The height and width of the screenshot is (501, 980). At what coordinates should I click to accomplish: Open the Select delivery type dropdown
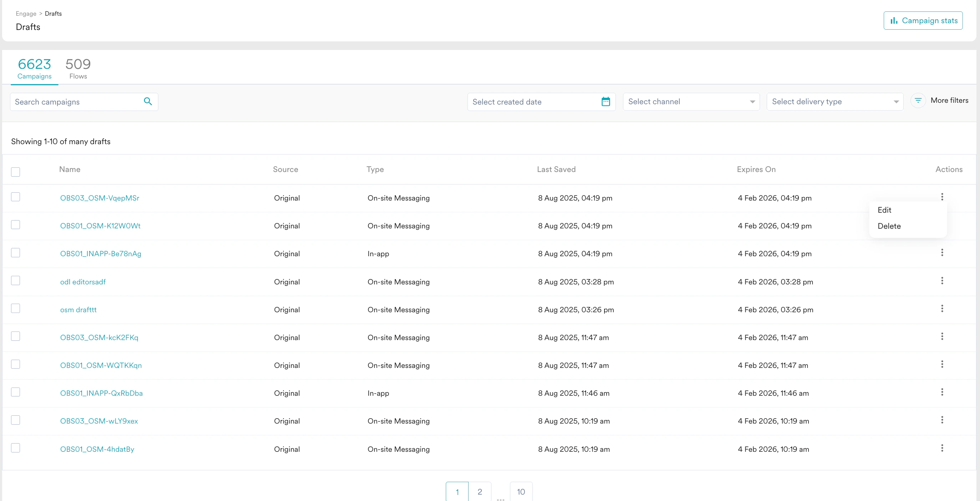(834, 102)
